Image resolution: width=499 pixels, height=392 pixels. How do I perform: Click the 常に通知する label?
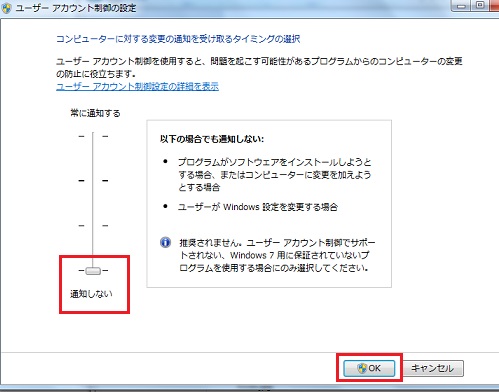click(x=95, y=113)
